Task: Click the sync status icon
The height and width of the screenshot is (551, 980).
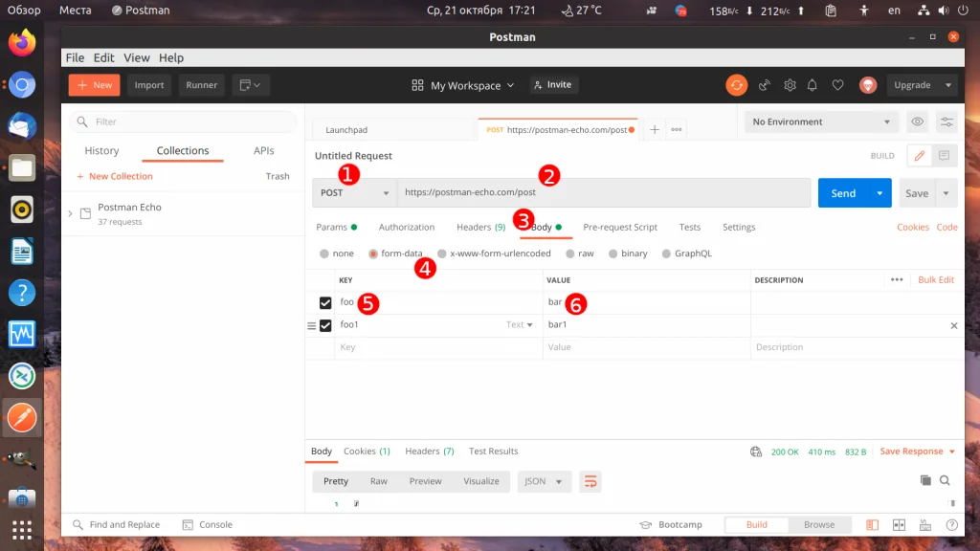Action: pos(736,85)
